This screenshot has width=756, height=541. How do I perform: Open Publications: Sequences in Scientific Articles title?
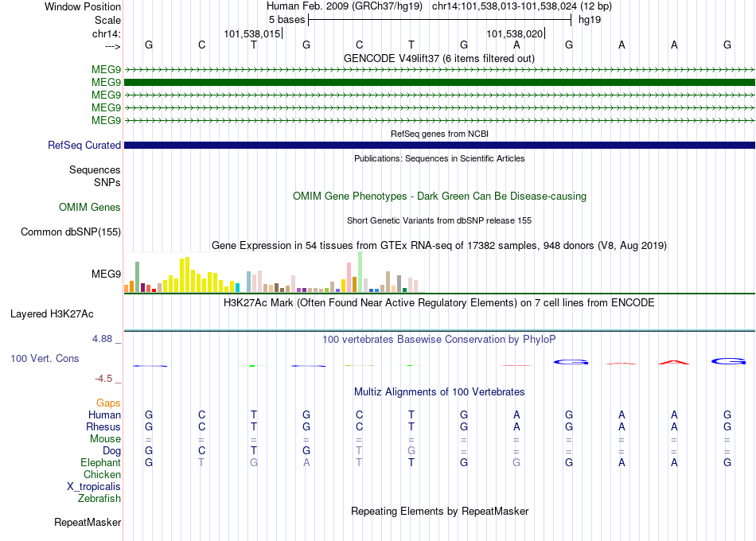439,158
